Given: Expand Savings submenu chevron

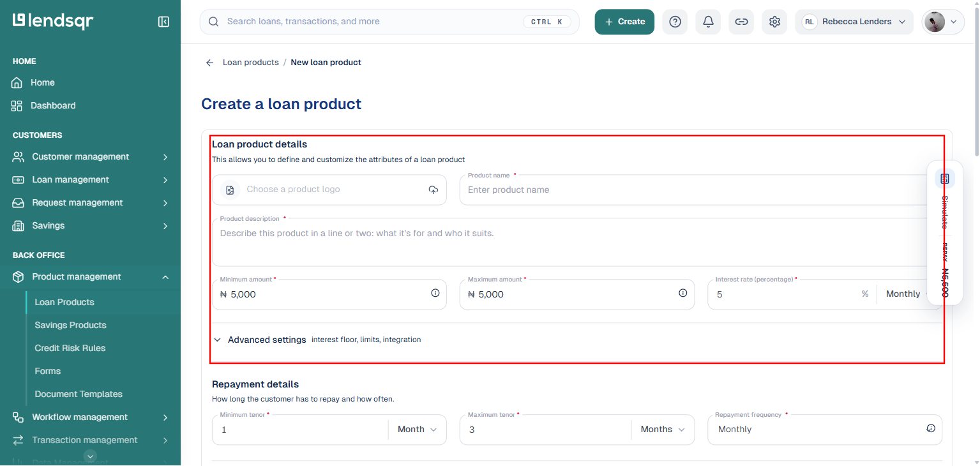Looking at the screenshot, I should point(165,226).
